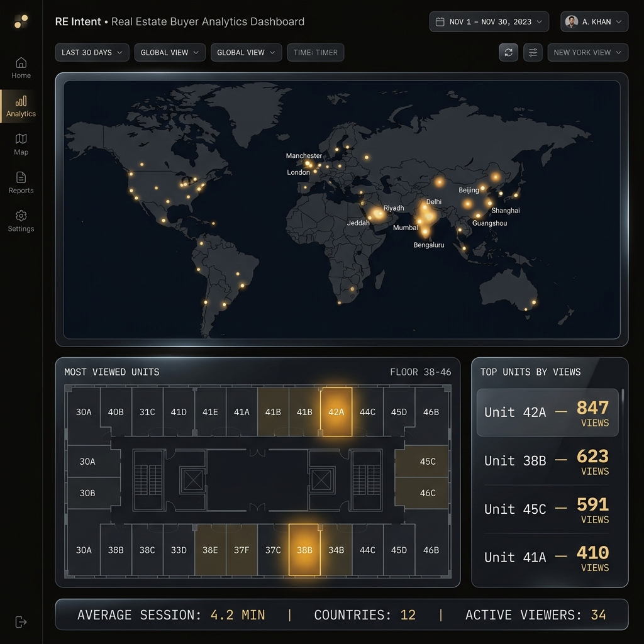Image resolution: width=644 pixels, height=644 pixels.
Task: Open the A. Khan user menu
Action: [x=594, y=21]
